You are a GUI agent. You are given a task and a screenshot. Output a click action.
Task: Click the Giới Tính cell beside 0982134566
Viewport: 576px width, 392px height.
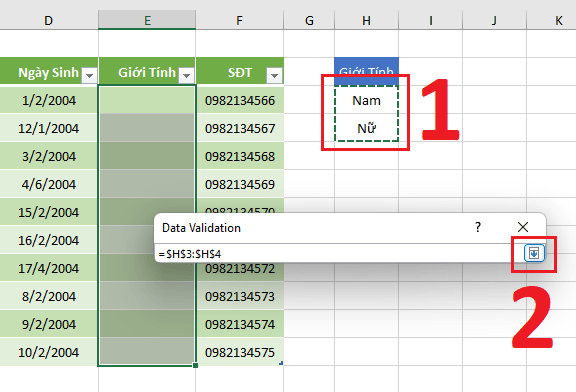[x=147, y=100]
